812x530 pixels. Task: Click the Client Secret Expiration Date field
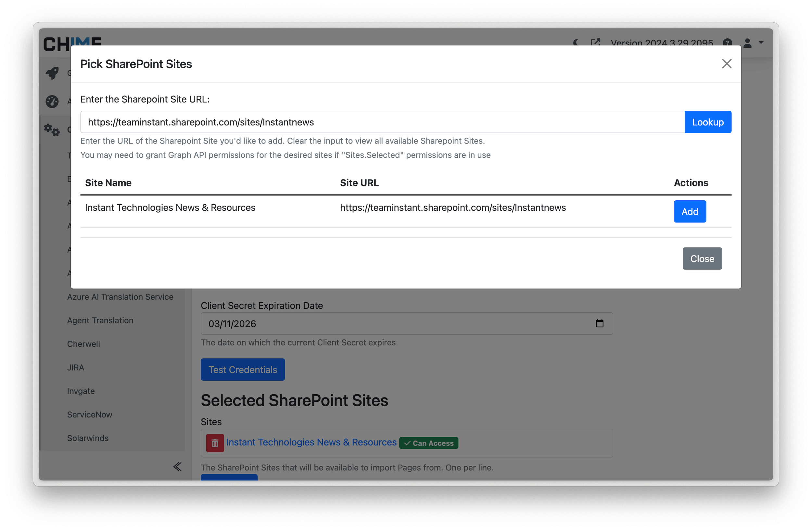point(407,324)
